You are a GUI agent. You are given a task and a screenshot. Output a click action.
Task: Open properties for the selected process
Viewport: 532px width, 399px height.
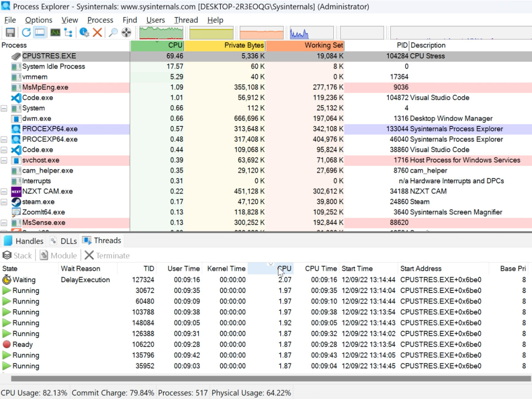pos(83,32)
